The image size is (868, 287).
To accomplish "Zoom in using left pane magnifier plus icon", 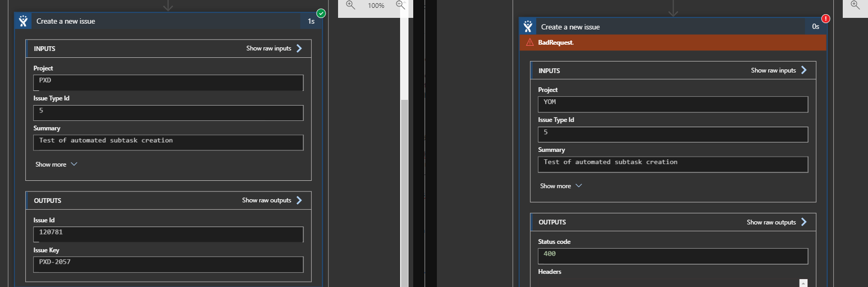I will (351, 5).
